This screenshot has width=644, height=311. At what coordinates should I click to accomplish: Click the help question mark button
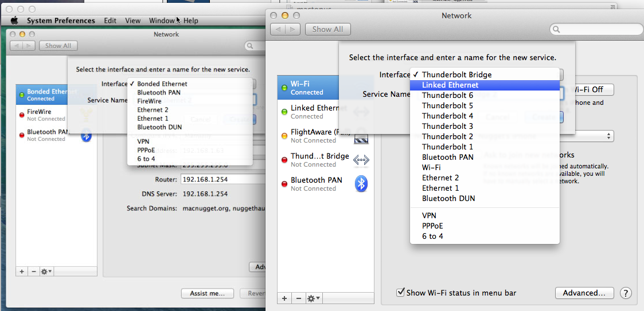[626, 293]
